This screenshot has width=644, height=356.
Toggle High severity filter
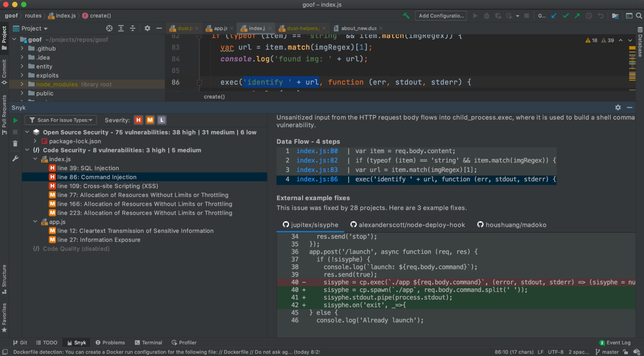138,120
